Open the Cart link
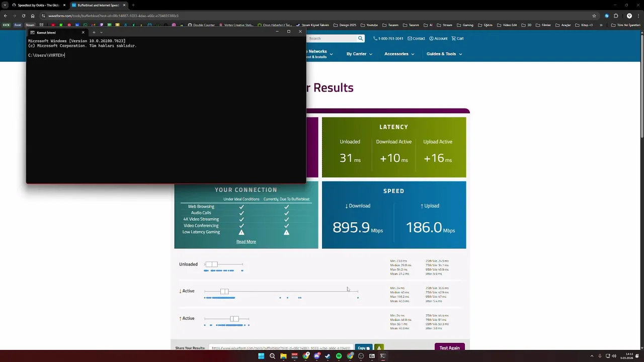The image size is (644, 362). tap(457, 38)
